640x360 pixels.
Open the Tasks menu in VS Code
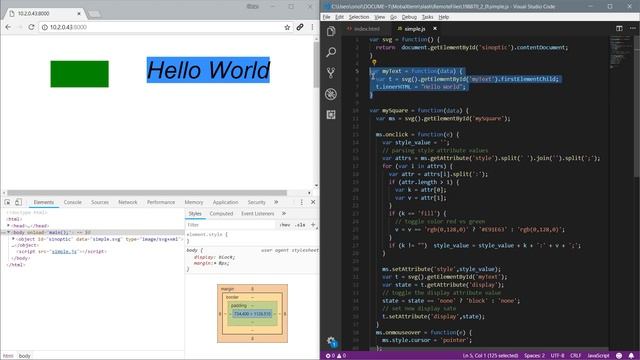tap(428, 17)
